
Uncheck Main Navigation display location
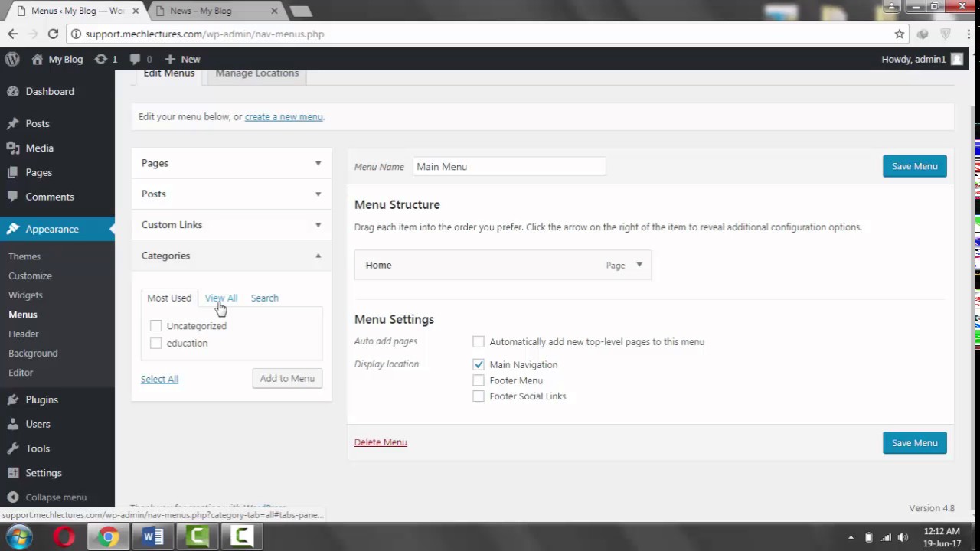pos(479,364)
